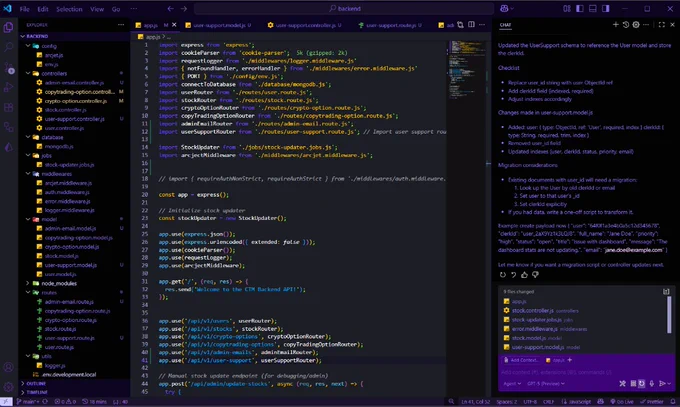The height and width of the screenshot is (407, 680).
Task: Open the Selection menu
Action: 69,9
